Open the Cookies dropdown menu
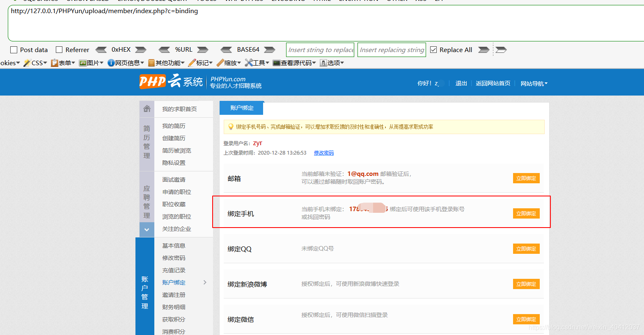Screen dimensions: 644x335 10,63
